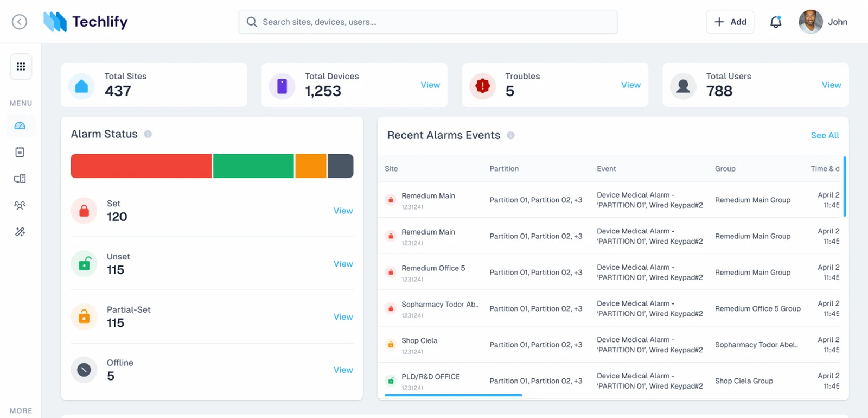View Troubles details

point(631,85)
